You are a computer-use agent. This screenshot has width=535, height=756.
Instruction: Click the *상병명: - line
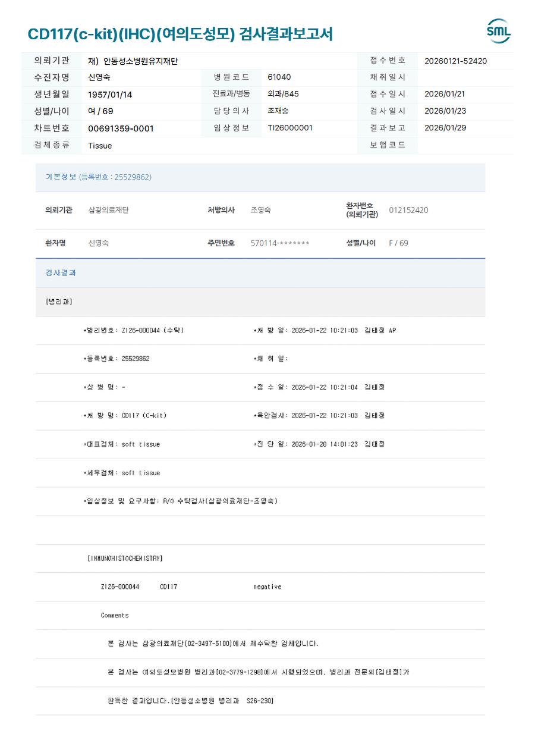pyautogui.click(x=105, y=387)
